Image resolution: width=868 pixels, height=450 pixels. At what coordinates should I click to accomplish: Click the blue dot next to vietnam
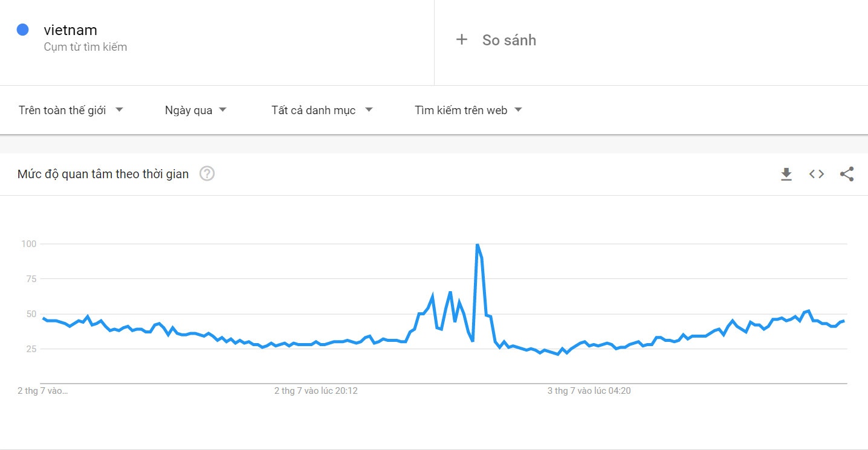[23, 30]
